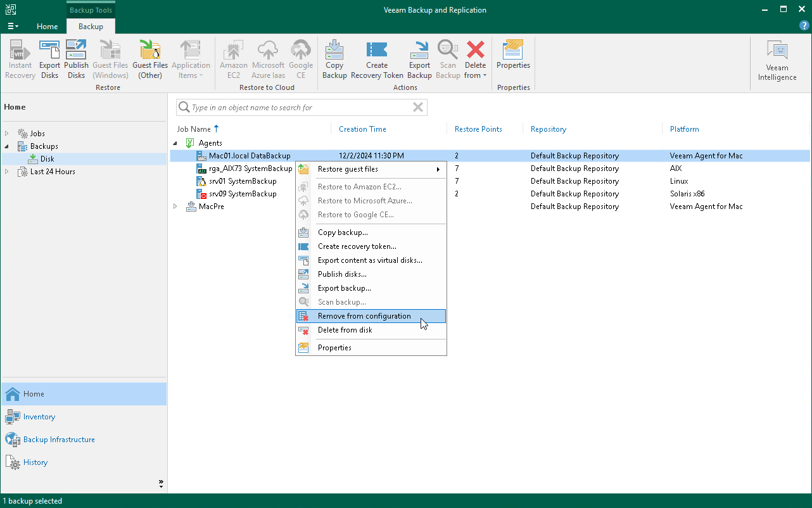Image resolution: width=812 pixels, height=508 pixels.
Task: Click the Export Backup ribbon icon
Action: click(x=419, y=58)
